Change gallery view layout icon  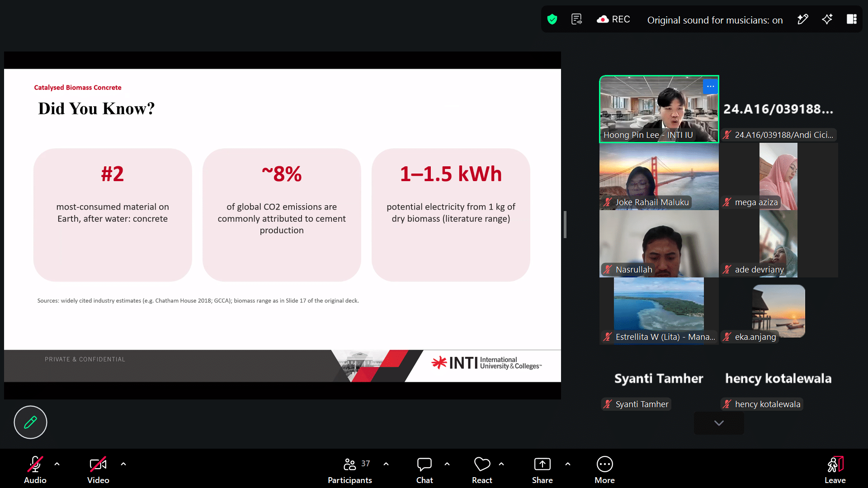(x=852, y=19)
